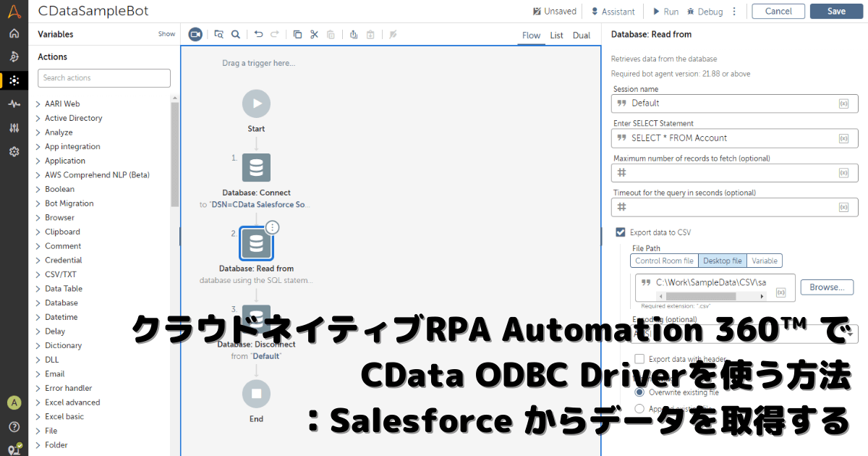
Task: Select the Database: Connect step icon
Action: pyautogui.click(x=256, y=168)
